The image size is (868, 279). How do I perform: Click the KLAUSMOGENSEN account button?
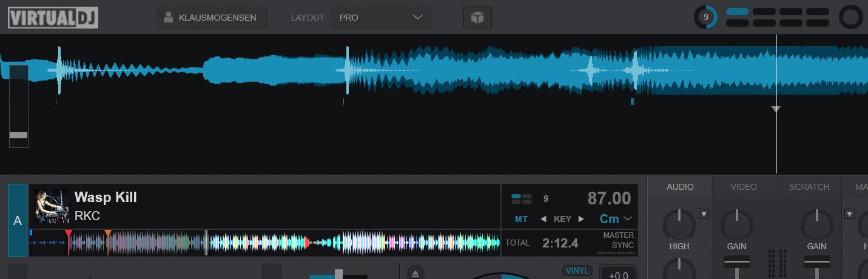tap(212, 18)
